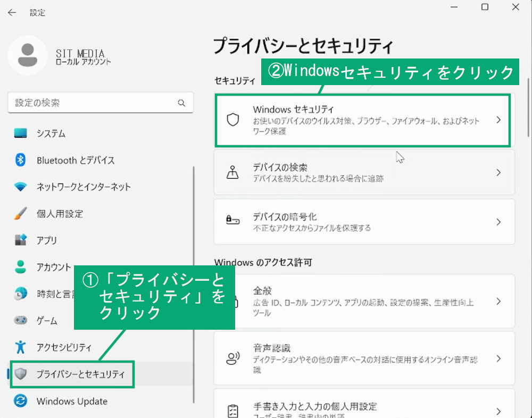Open 全般 access permissions row
Screen dimensions: 532x418
click(x=364, y=302)
